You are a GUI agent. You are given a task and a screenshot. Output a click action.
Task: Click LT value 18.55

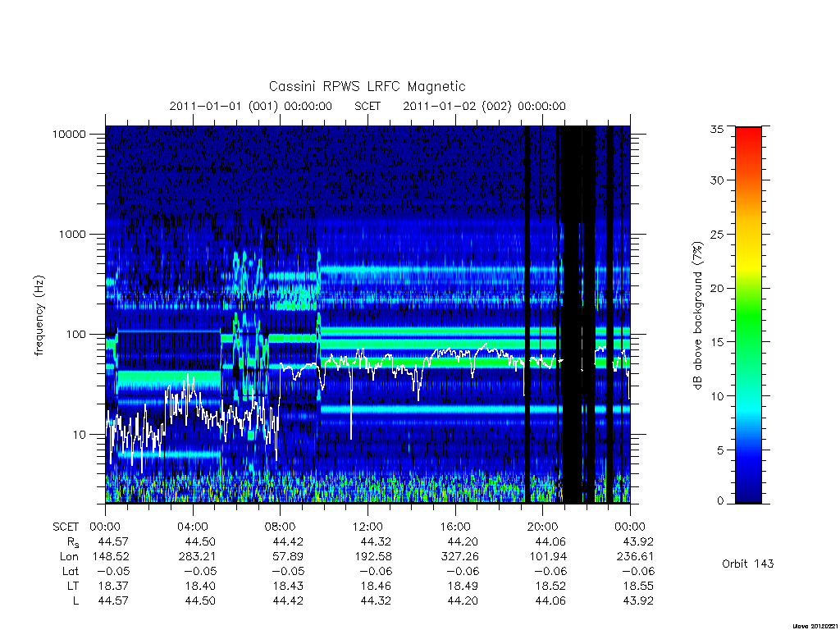point(638,586)
